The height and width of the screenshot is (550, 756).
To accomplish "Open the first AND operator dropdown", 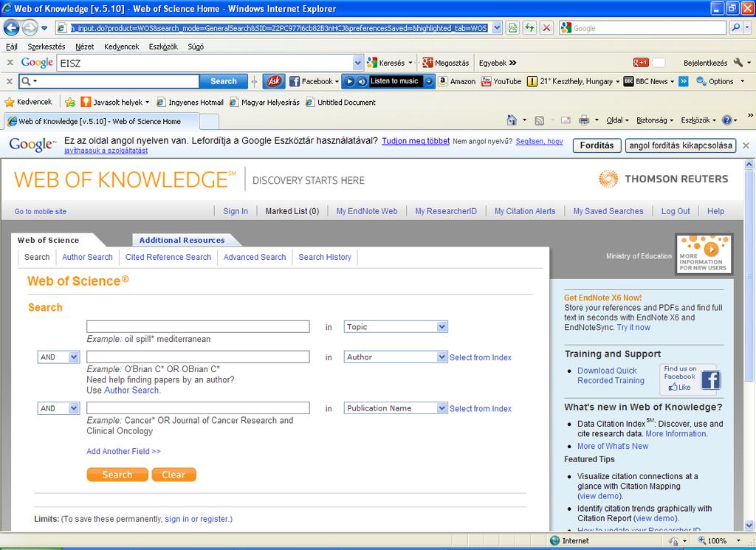I will pyautogui.click(x=74, y=357).
